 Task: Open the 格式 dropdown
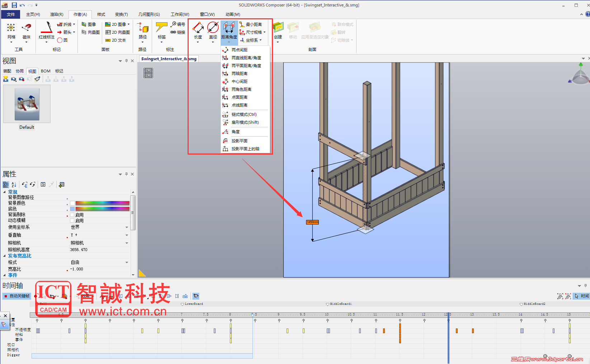(x=127, y=263)
